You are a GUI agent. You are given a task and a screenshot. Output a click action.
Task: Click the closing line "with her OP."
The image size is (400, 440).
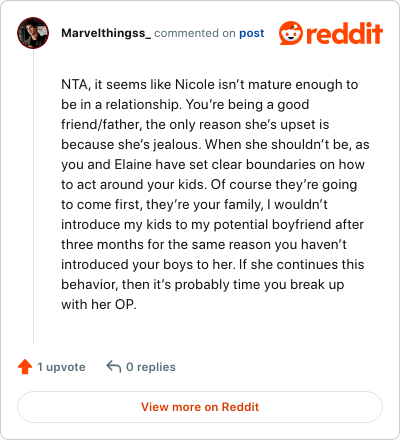click(x=99, y=304)
